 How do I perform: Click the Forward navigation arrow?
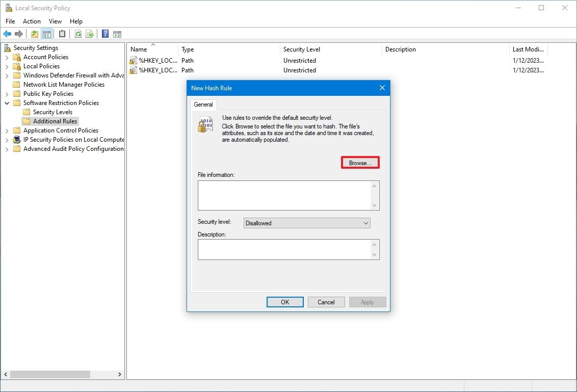point(19,34)
